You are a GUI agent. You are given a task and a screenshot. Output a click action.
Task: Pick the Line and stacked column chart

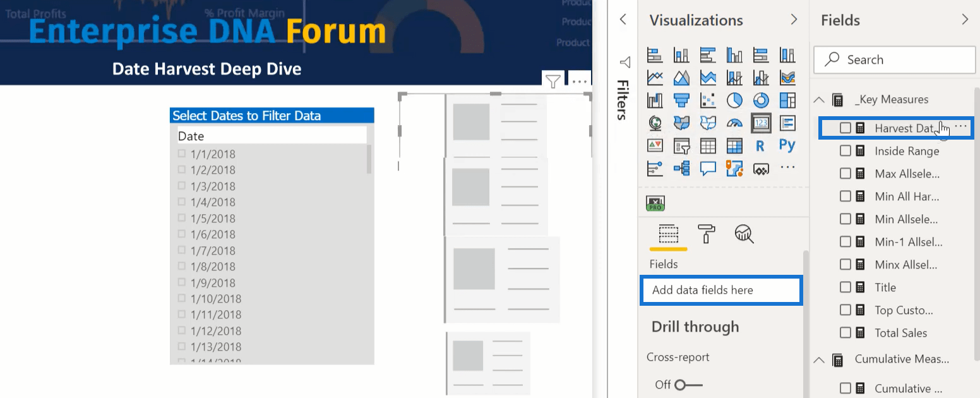pyautogui.click(x=734, y=78)
